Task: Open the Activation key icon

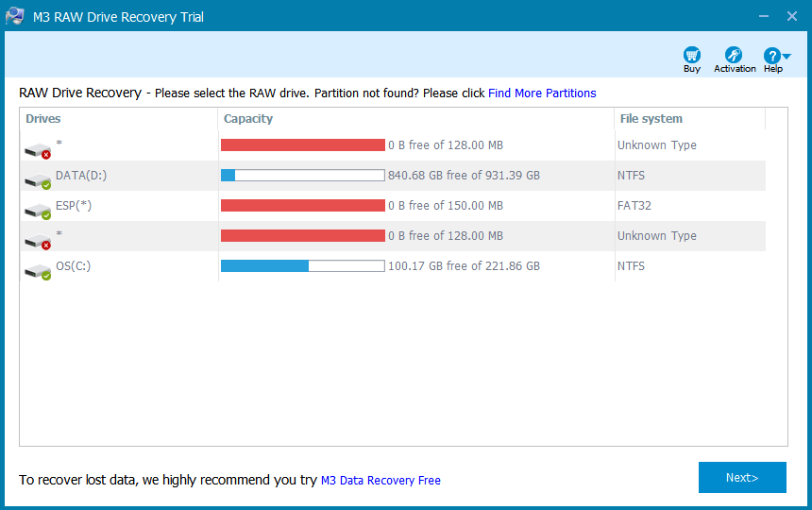Action: [x=734, y=55]
